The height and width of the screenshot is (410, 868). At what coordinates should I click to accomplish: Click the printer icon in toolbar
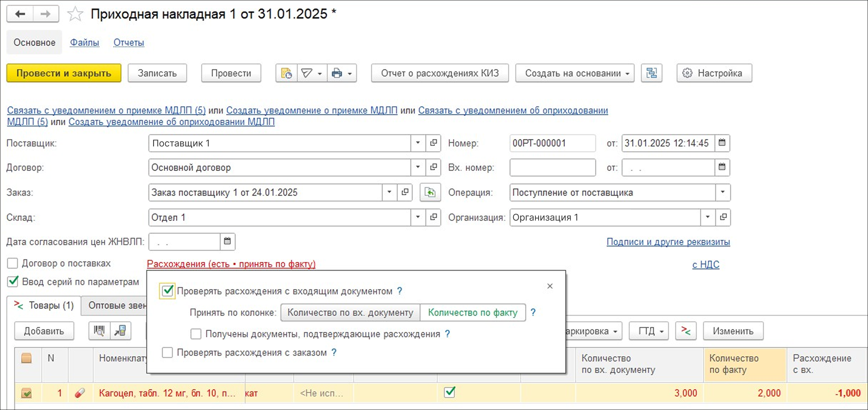click(x=337, y=73)
